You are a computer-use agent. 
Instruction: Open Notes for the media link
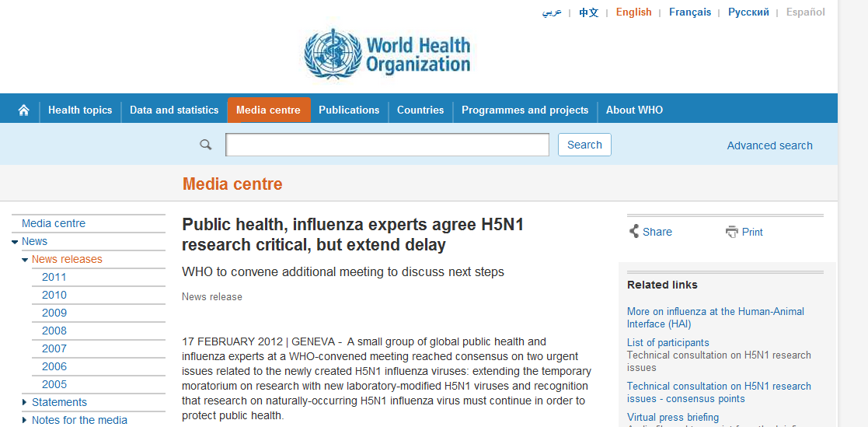(x=80, y=420)
